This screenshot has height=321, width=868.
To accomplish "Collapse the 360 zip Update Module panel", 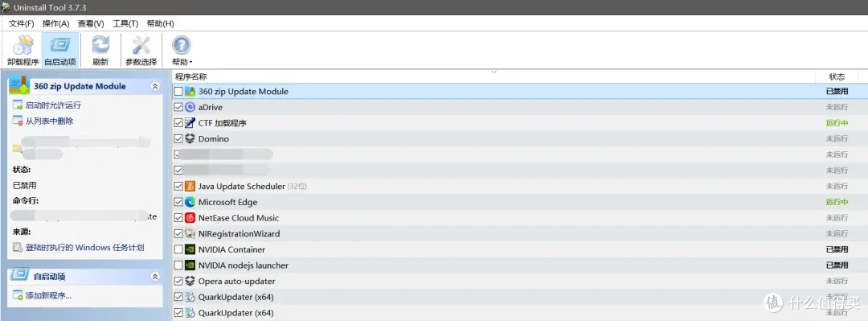I will [x=155, y=86].
